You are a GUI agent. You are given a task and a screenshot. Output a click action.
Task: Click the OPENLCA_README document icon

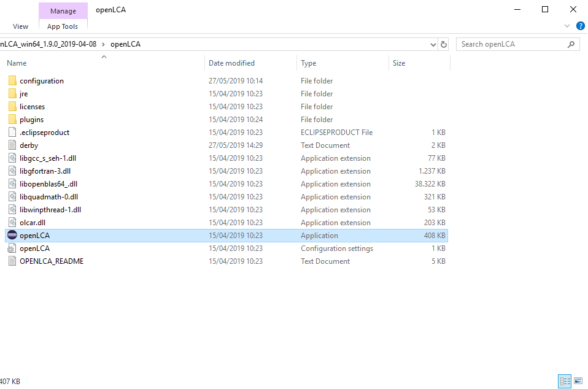12,261
